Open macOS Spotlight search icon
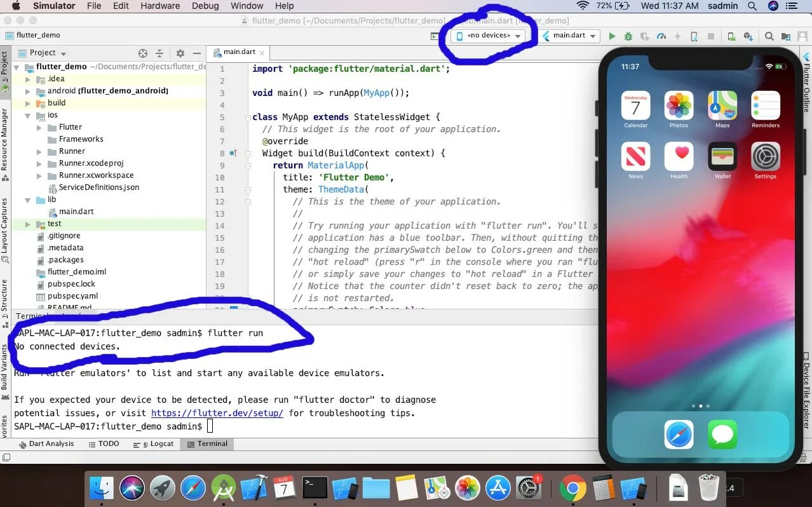Screen dimensions: 812x507 (x=752, y=6)
